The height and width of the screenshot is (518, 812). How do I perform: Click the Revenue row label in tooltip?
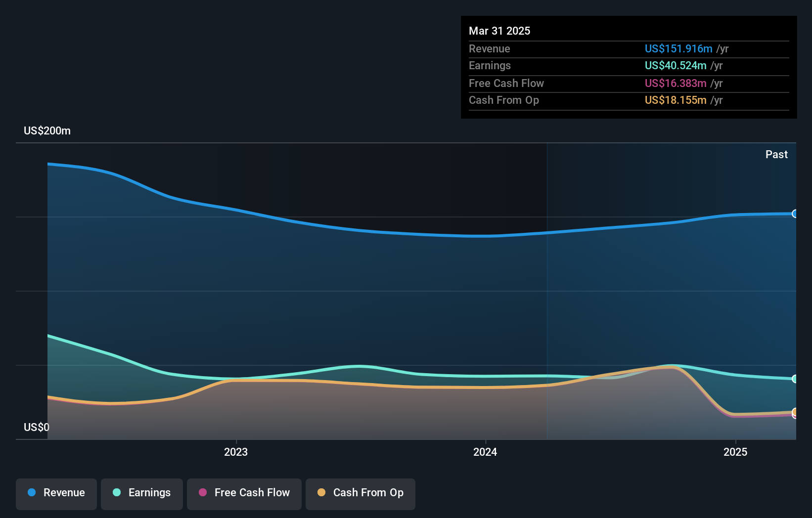tap(490, 48)
